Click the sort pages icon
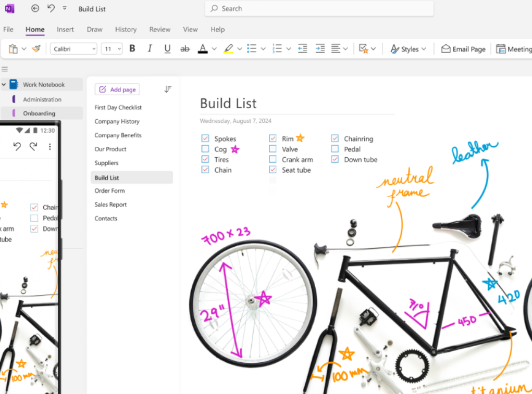 [x=168, y=90]
